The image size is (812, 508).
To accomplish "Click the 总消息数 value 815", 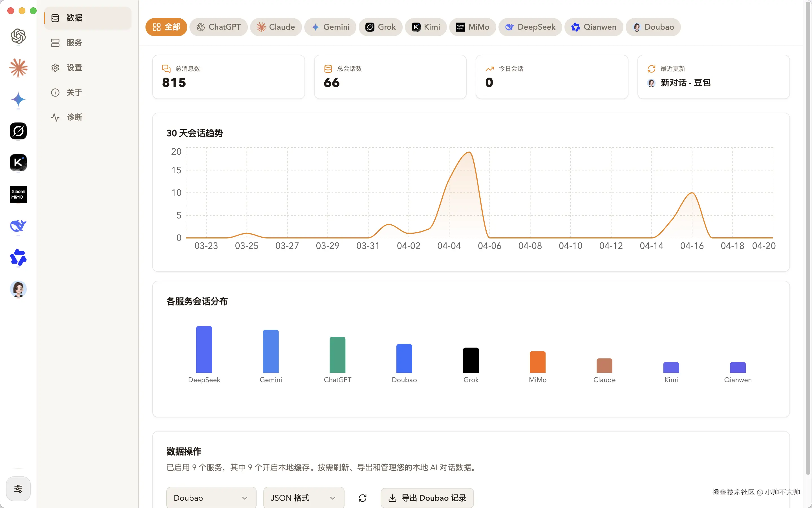I will [x=174, y=83].
